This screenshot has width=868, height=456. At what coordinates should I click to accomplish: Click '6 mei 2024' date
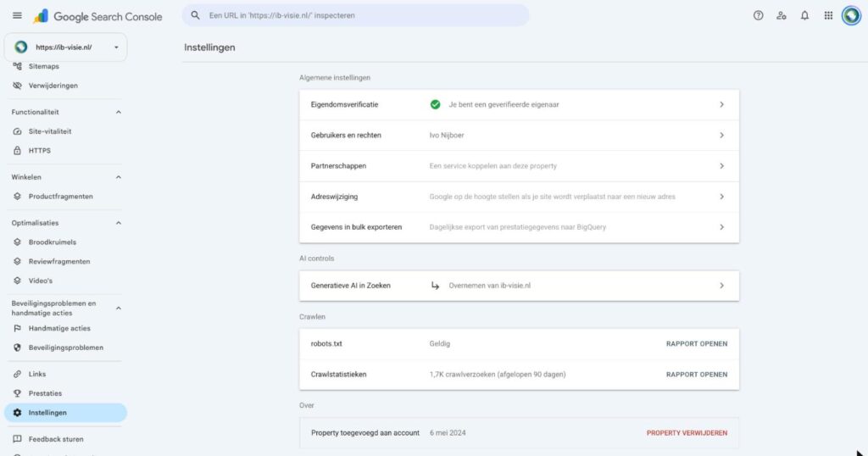coord(448,433)
